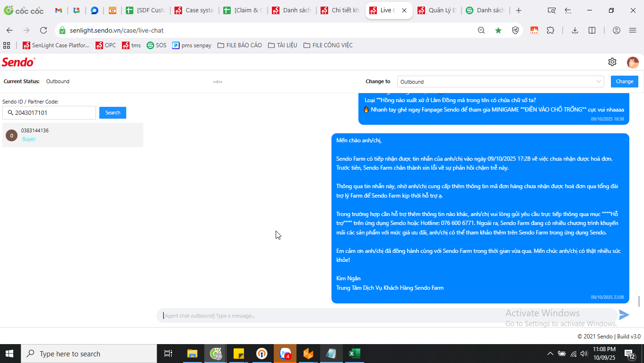Open the tms bookmark
This screenshot has height=363, width=644.
click(131, 45)
